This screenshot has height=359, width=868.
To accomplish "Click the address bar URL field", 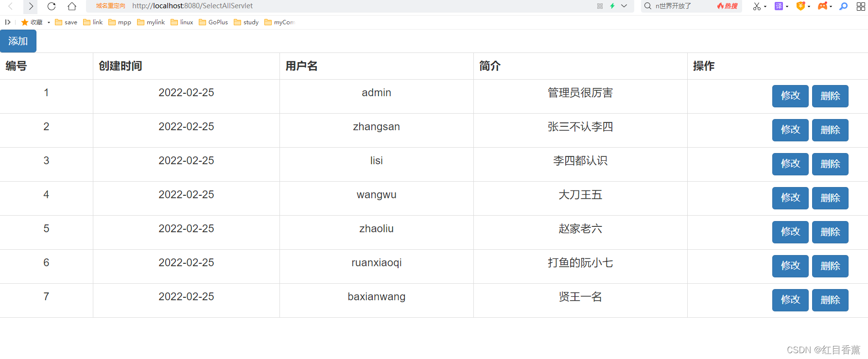I will coord(360,6).
